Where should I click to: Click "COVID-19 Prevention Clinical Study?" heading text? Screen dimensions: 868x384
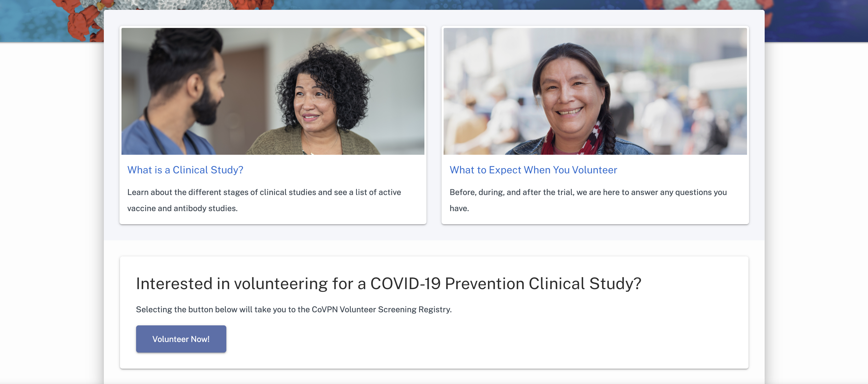[x=505, y=283]
